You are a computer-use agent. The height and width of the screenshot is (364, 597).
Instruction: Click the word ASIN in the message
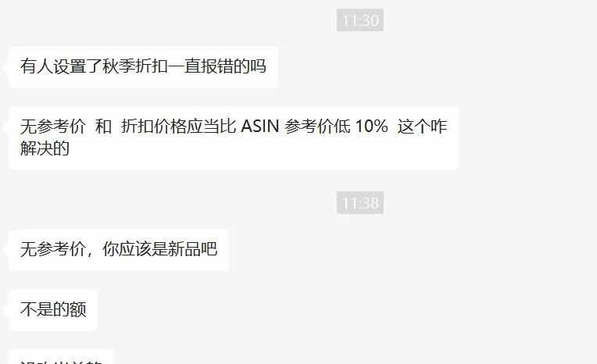click(260, 127)
